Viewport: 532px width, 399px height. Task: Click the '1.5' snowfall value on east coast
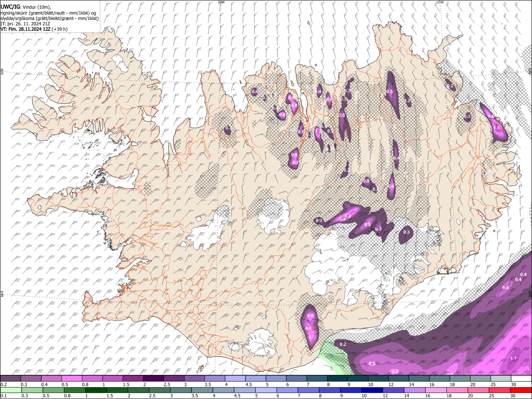[497, 128]
